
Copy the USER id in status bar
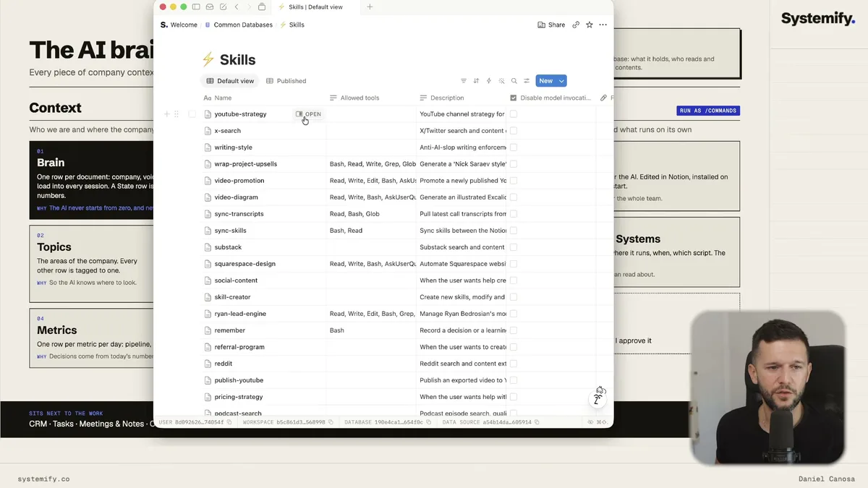click(x=230, y=422)
